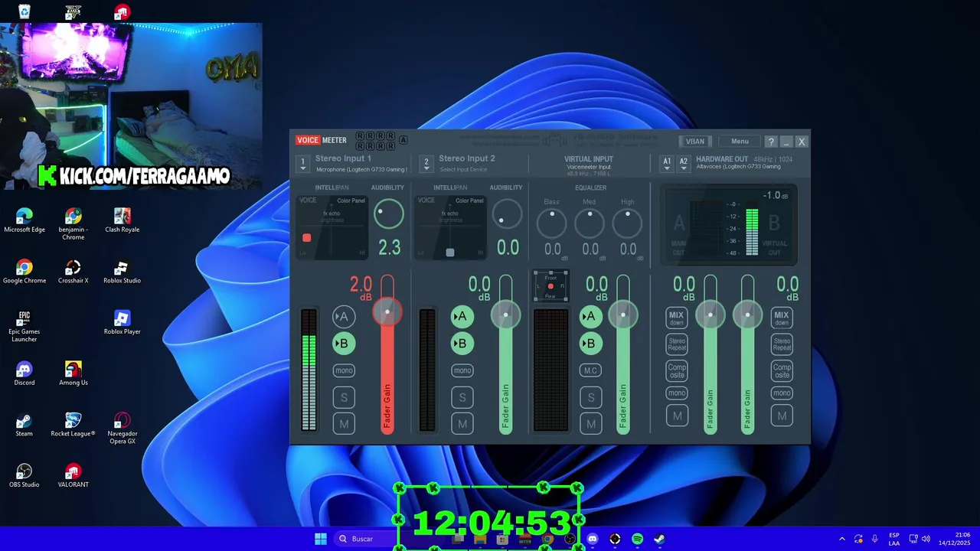Select the OBS Studio desktop icon

point(24,475)
